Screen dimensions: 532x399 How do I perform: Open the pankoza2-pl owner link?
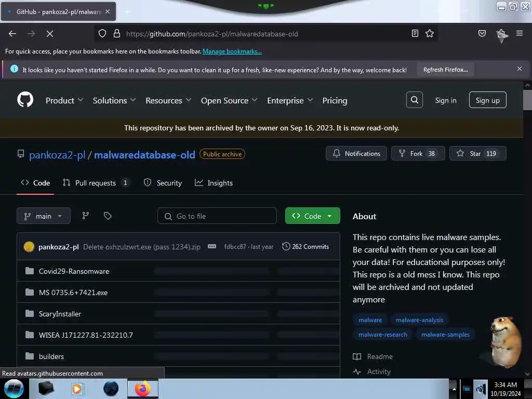coord(57,155)
